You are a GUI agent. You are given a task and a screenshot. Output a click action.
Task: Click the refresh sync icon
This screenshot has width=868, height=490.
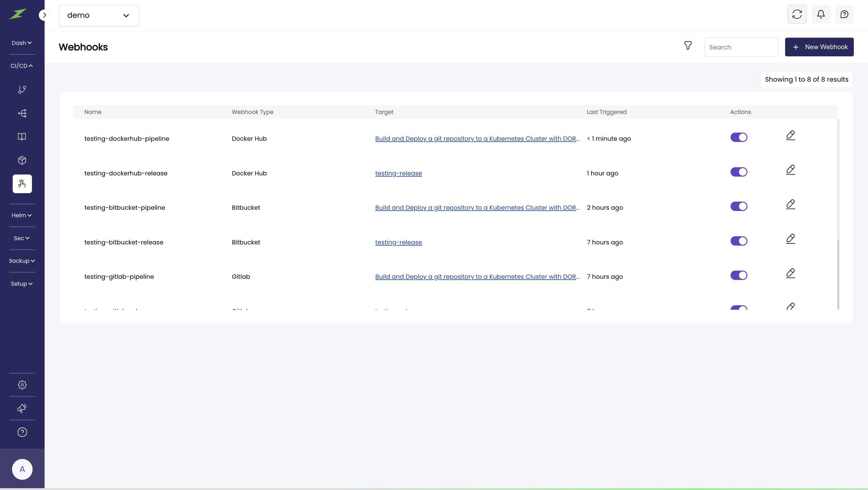click(797, 14)
